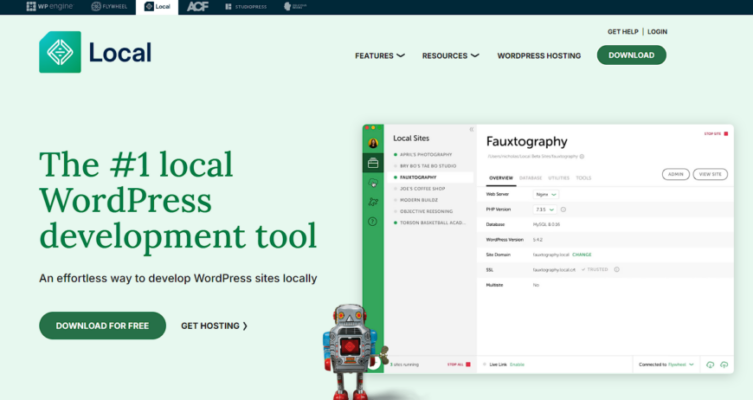Switch to the Tools tab
Image resolution: width=753 pixels, height=400 pixels.
coord(583,178)
